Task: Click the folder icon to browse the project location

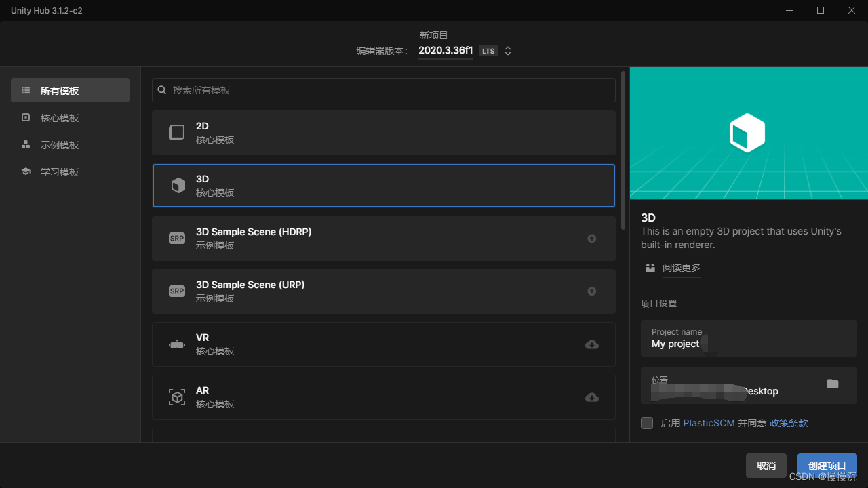Action: click(x=833, y=384)
